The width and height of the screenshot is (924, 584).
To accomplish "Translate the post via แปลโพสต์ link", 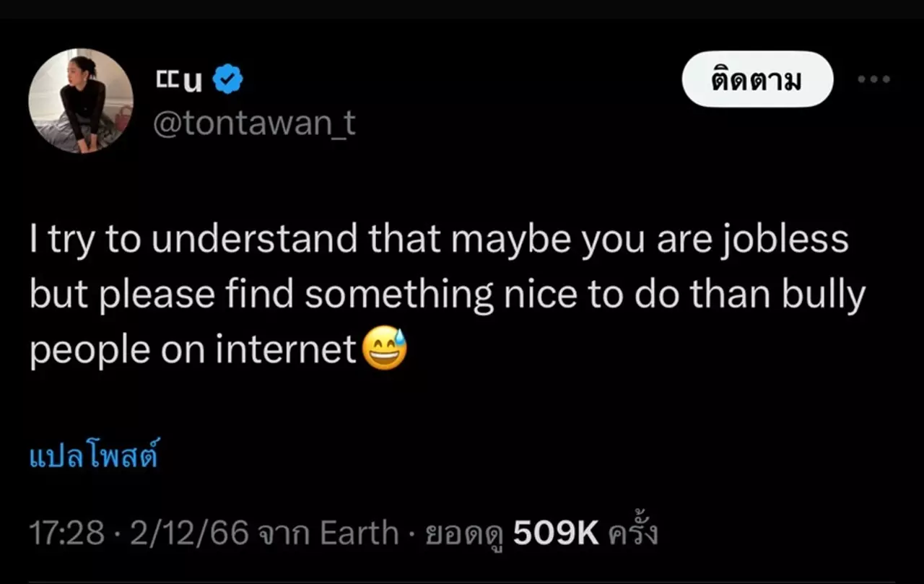I will click(93, 458).
